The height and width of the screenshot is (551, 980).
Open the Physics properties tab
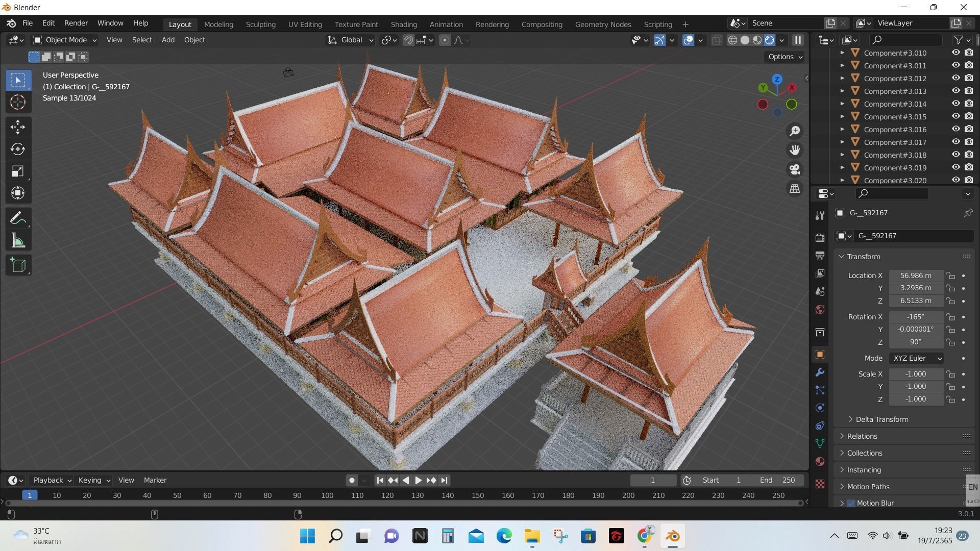click(x=820, y=408)
